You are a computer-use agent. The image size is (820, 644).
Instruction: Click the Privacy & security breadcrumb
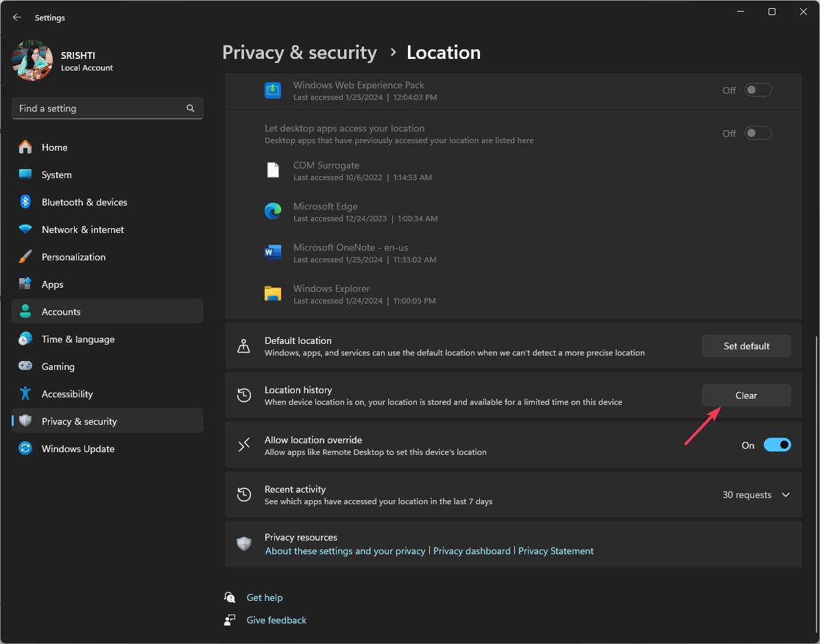coord(300,52)
